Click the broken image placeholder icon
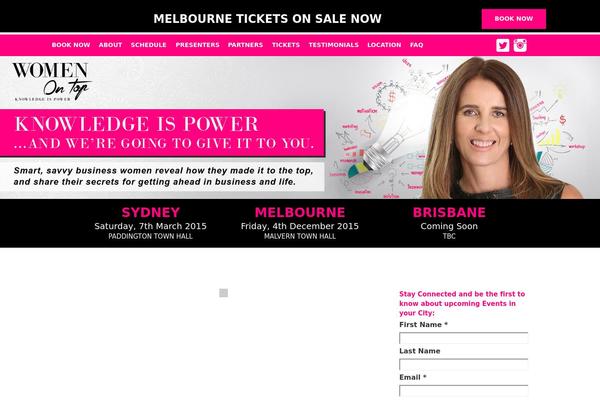The width and height of the screenshot is (600, 400). (x=223, y=293)
